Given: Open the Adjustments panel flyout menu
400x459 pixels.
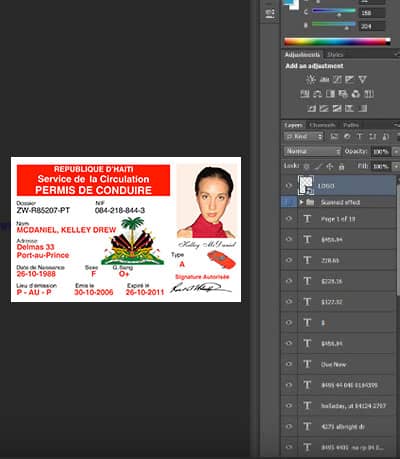Looking at the screenshot, I should tap(396, 54).
